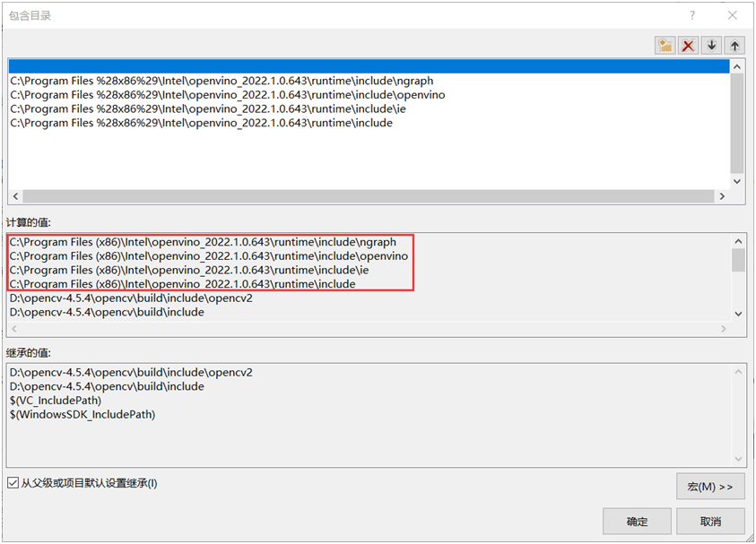Toggle 从父级或项目默认设置继承 checkbox
Viewport: 756px width, 544px height.
tap(13, 483)
